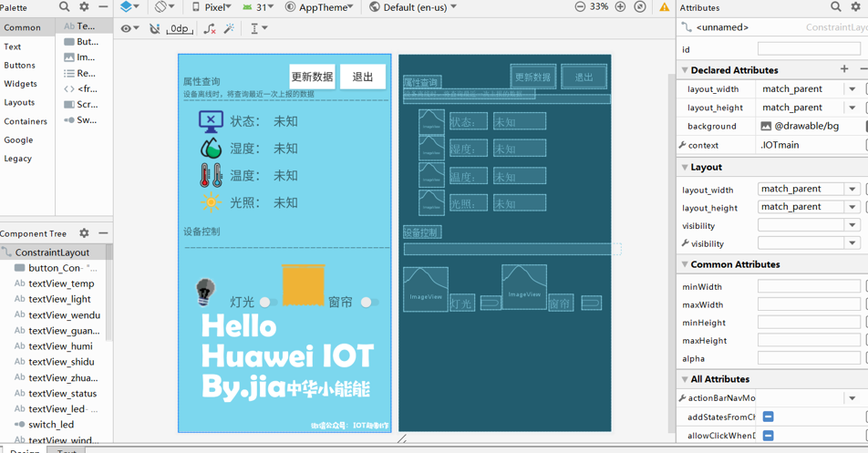Image resolution: width=868 pixels, height=453 pixels.
Task: Open Attributes panel settings gear
Action: 856,6
